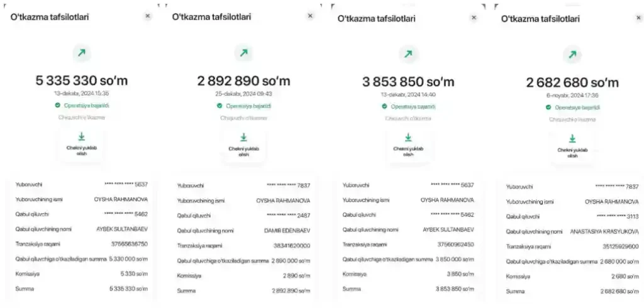Click the green checkmark status under 5 335 330 so'm
This screenshot has width=644, height=308.
pyautogui.click(x=58, y=106)
